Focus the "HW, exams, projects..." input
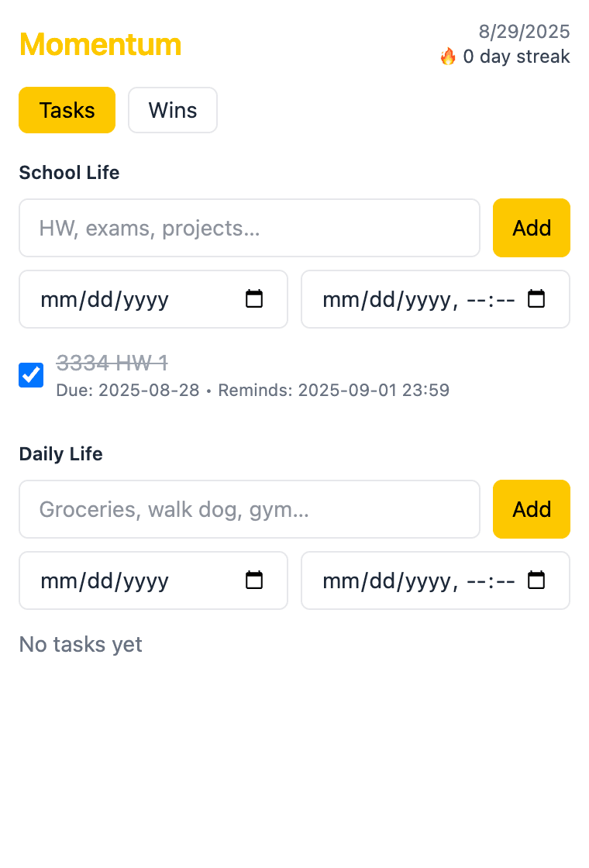The image size is (589, 868). 250,228
